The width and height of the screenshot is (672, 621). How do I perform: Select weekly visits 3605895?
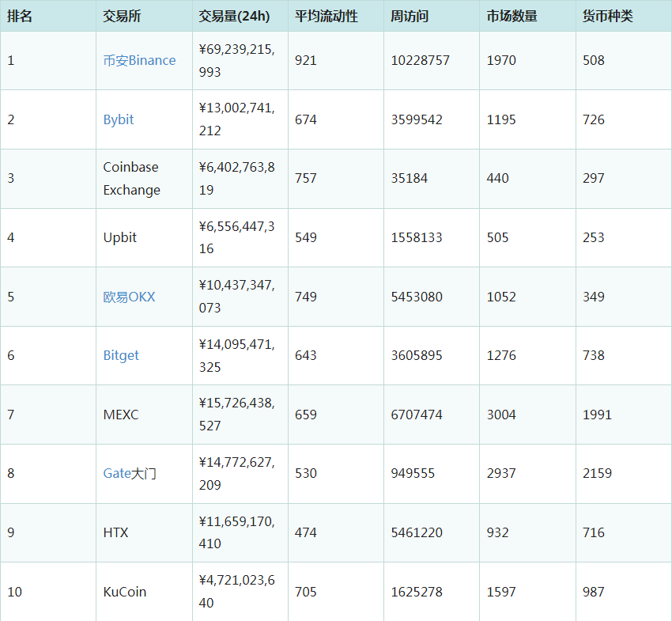(417, 355)
